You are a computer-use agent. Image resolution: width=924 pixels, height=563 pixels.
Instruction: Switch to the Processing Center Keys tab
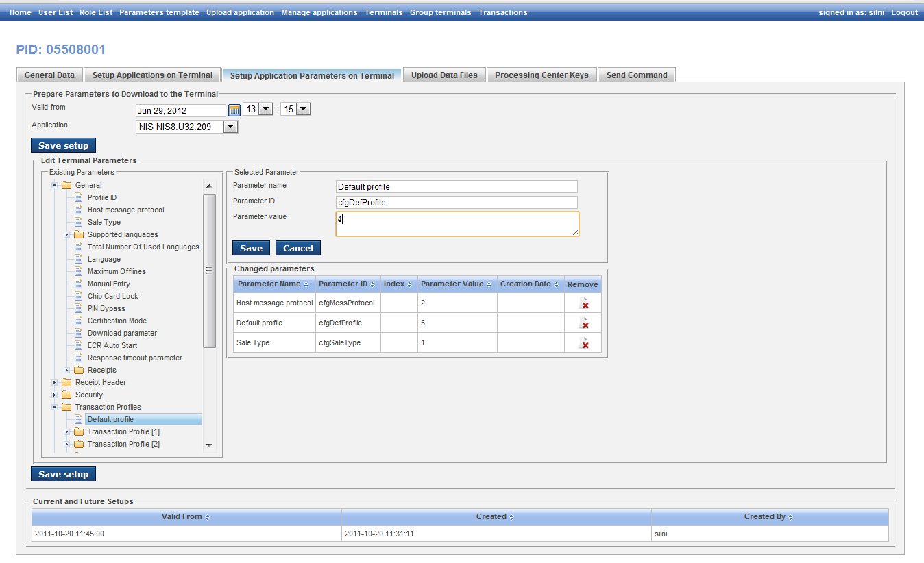pyautogui.click(x=542, y=75)
